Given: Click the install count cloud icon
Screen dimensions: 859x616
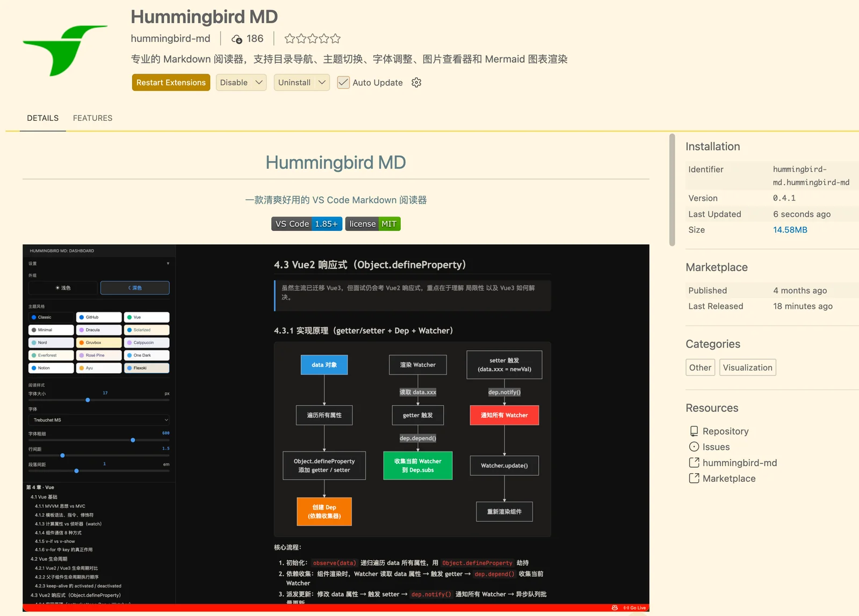Looking at the screenshot, I should [237, 39].
